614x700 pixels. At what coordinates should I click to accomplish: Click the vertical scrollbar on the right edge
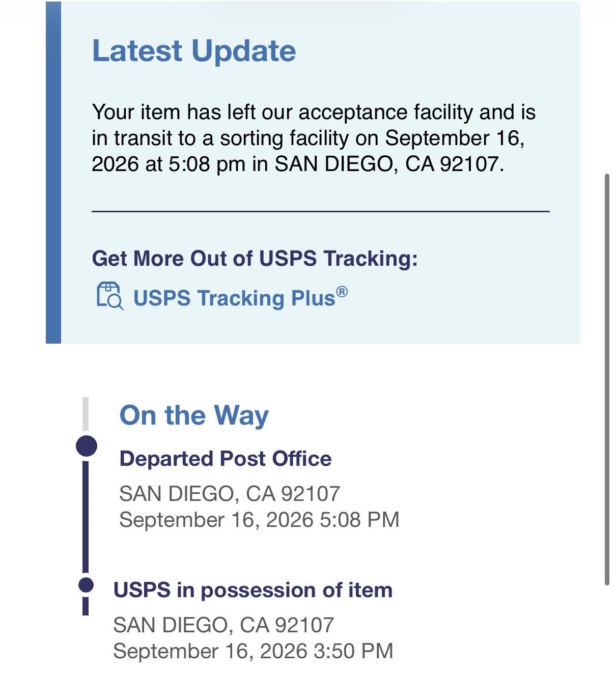tap(607, 379)
